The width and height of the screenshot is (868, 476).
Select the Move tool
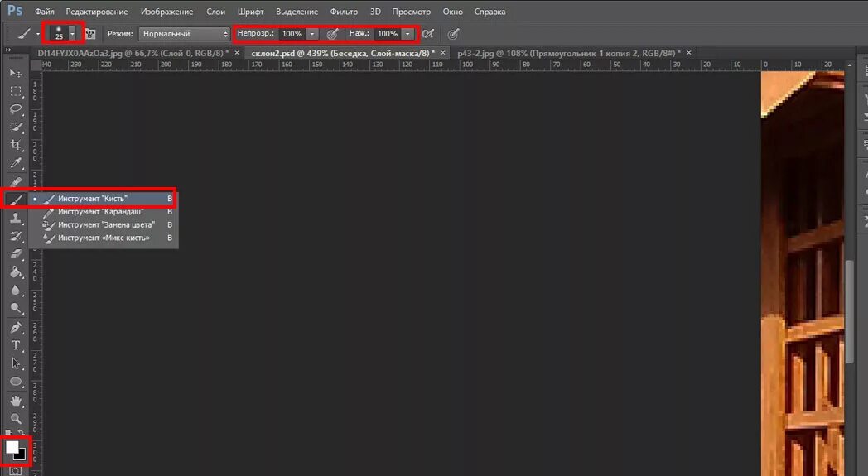(x=16, y=73)
